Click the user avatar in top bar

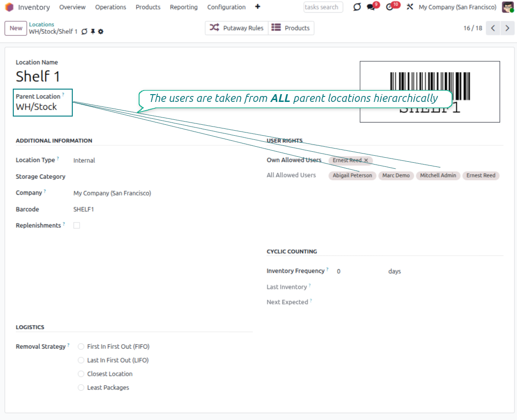click(507, 7)
